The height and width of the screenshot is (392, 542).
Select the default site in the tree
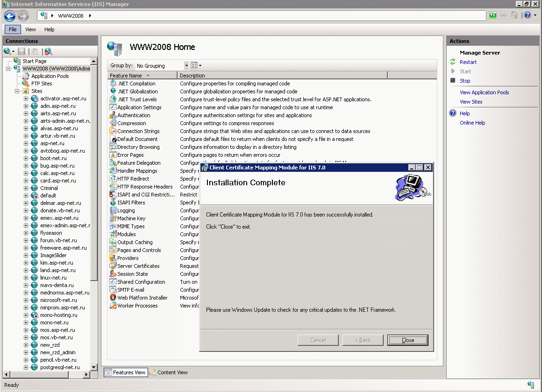click(x=48, y=196)
